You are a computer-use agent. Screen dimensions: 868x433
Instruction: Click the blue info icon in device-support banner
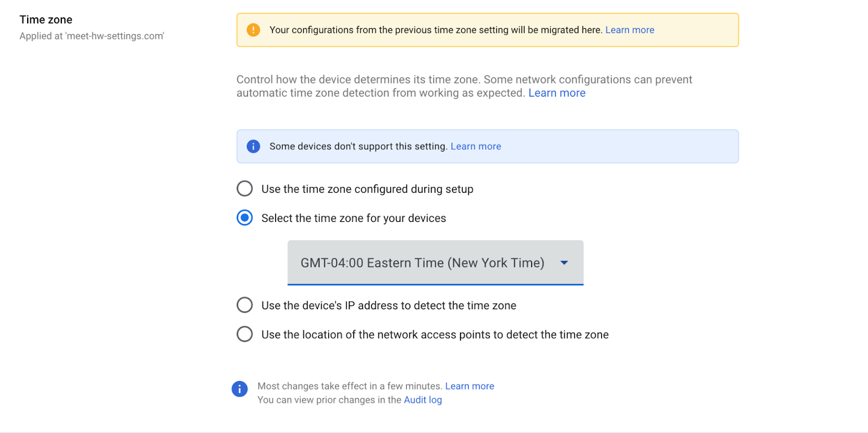(253, 147)
